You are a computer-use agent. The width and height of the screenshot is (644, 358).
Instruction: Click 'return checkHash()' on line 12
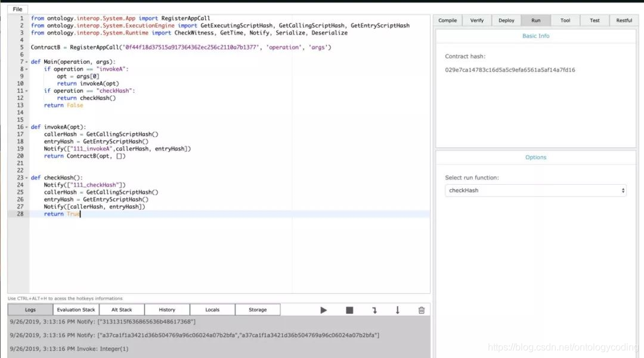point(86,98)
